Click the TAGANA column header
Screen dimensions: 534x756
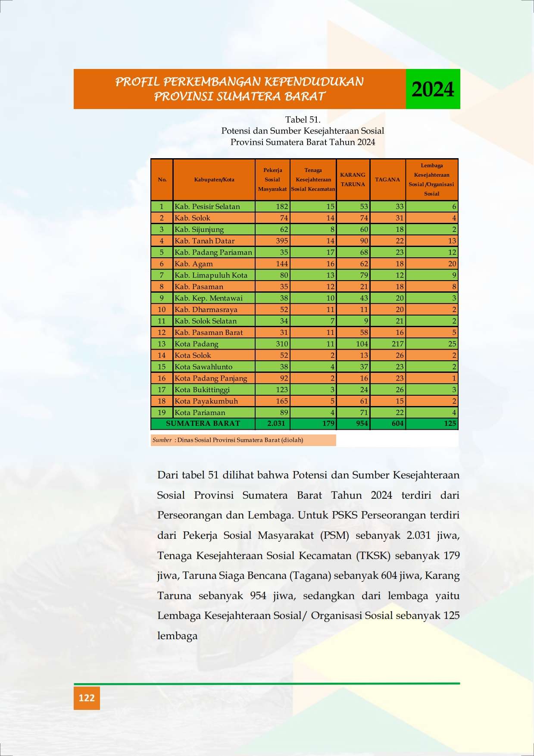(x=387, y=180)
